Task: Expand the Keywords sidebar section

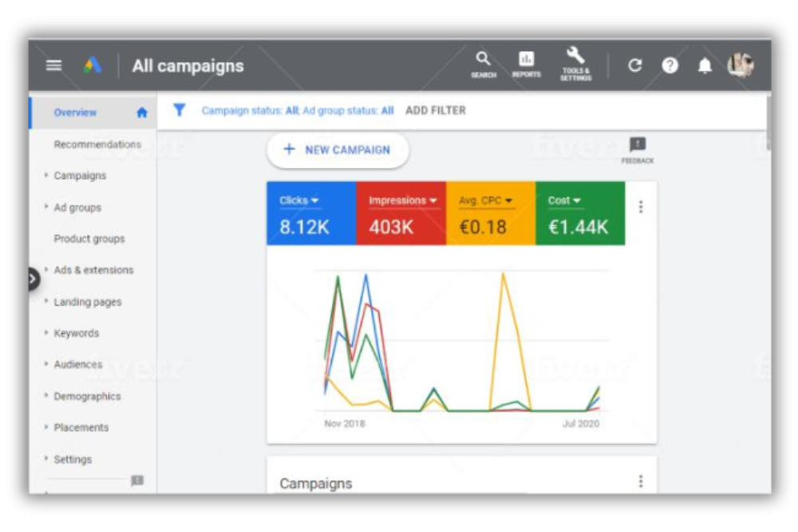Action: point(77,333)
